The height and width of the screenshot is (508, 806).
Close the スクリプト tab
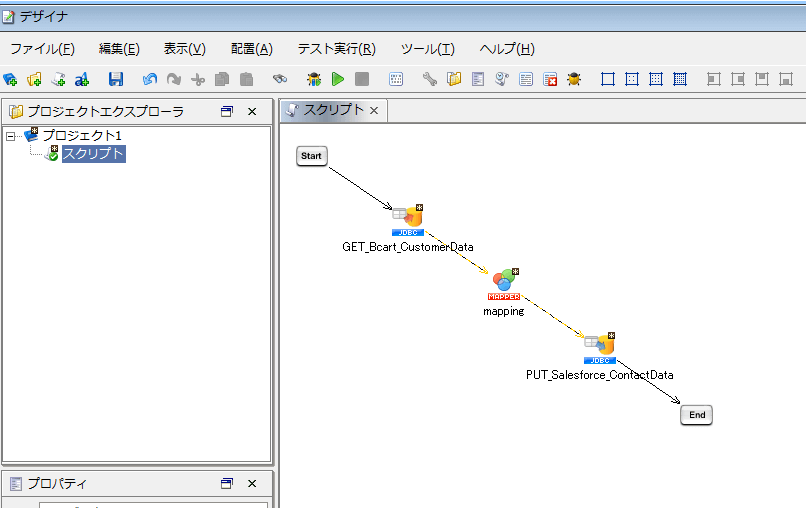[x=374, y=111]
